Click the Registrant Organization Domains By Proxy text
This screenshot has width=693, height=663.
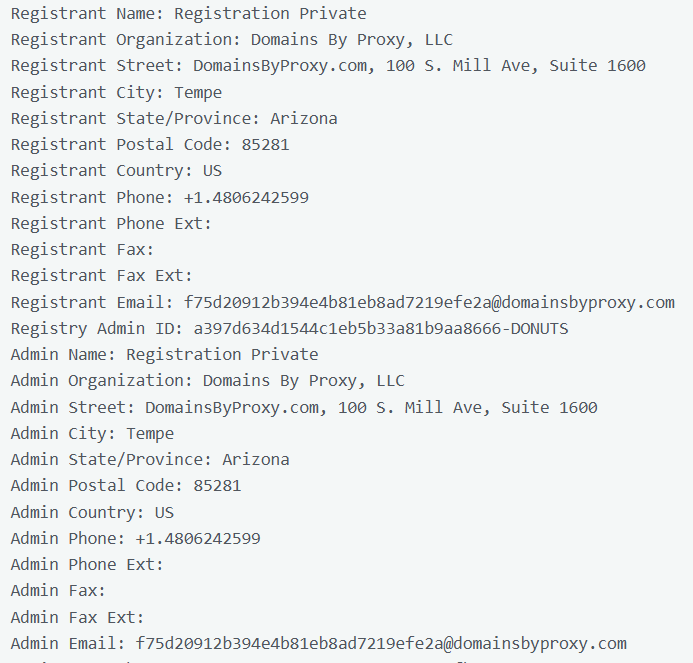(351, 40)
